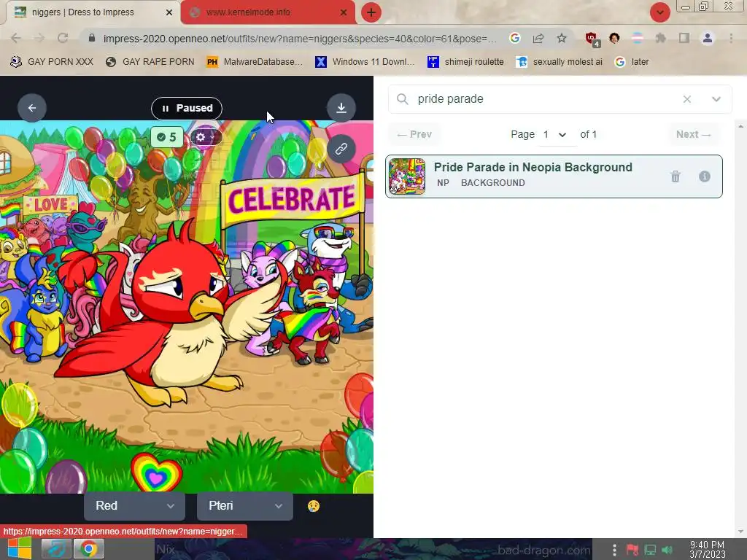Open the clock showing 9:40 PM
747x560 pixels.
tap(708, 550)
